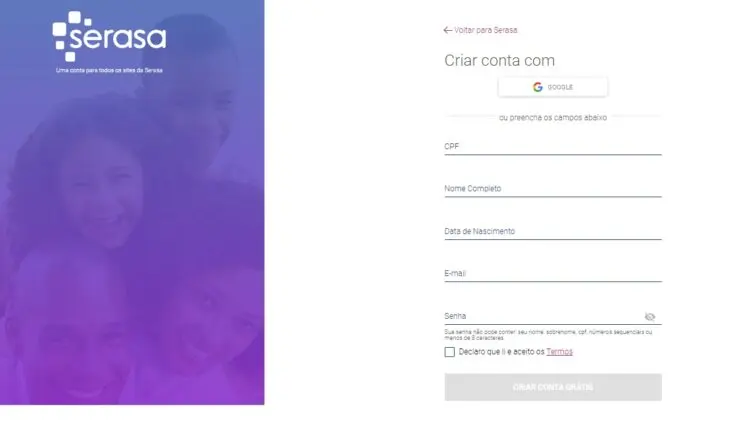Click the Serasa logo
This screenshot has width=750, height=430.
(x=109, y=37)
